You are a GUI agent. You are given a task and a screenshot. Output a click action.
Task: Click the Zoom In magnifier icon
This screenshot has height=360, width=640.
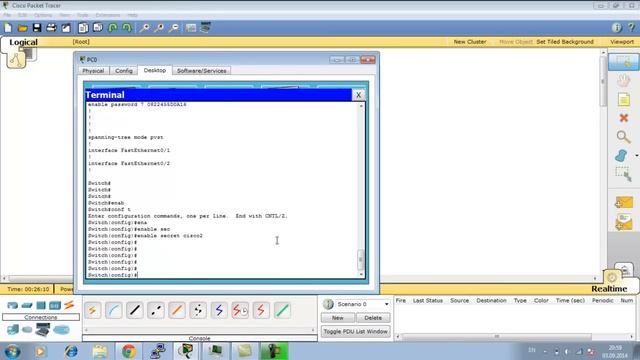click(x=144, y=28)
